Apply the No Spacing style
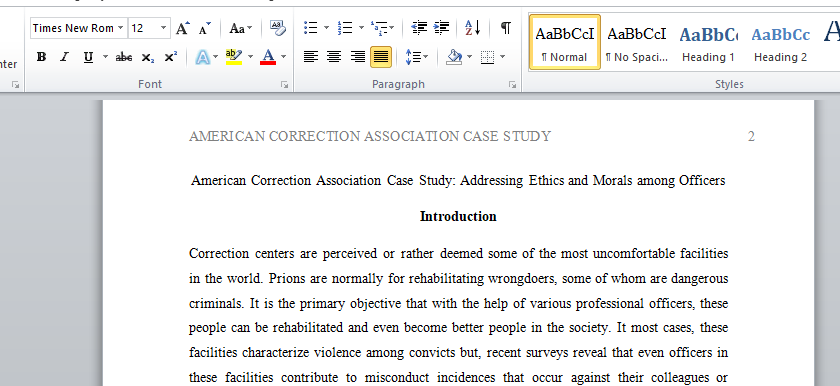 pos(636,43)
